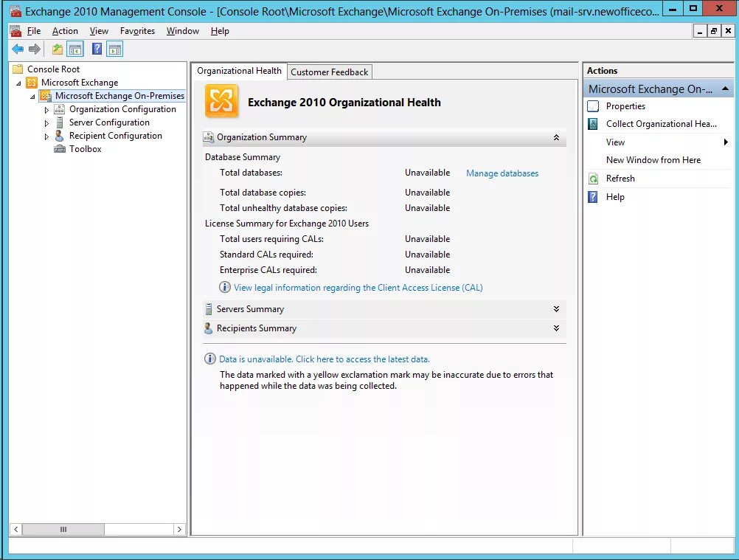
Task: Open the Favorites menu
Action: [138, 31]
